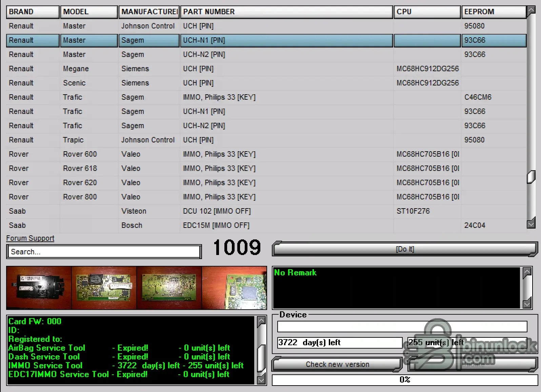The width and height of the screenshot is (541, 392).
Task: Select the Rover 600 Valeo row
Action: coord(266,154)
